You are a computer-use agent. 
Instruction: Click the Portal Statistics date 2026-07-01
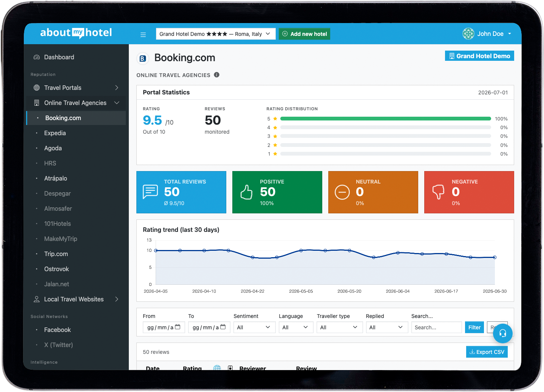(493, 93)
